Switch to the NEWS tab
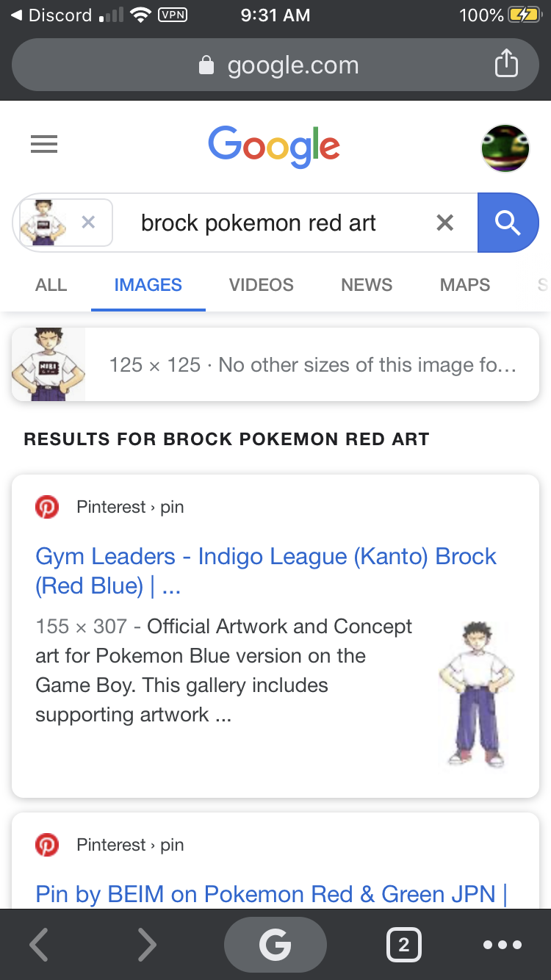This screenshot has height=980, width=551. click(x=367, y=285)
